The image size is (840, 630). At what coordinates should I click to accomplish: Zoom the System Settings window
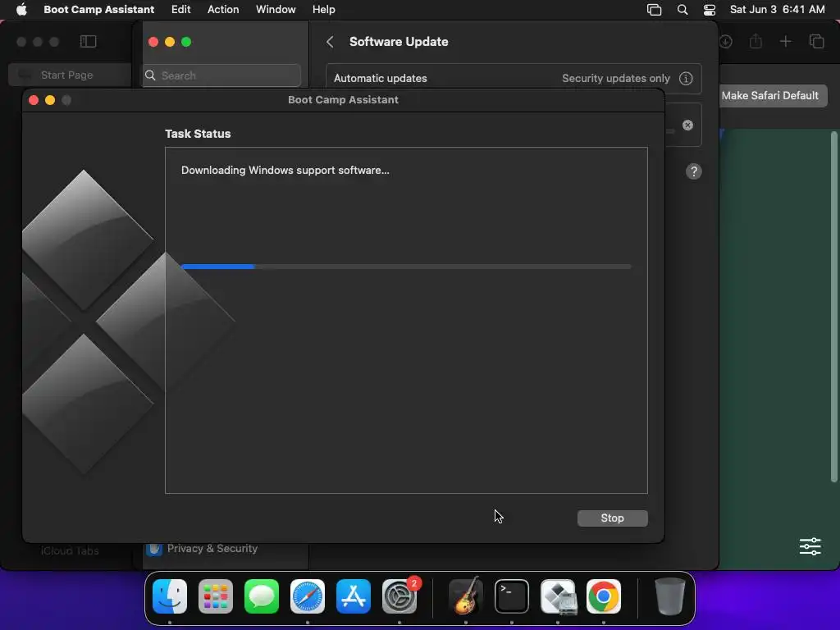click(x=186, y=42)
